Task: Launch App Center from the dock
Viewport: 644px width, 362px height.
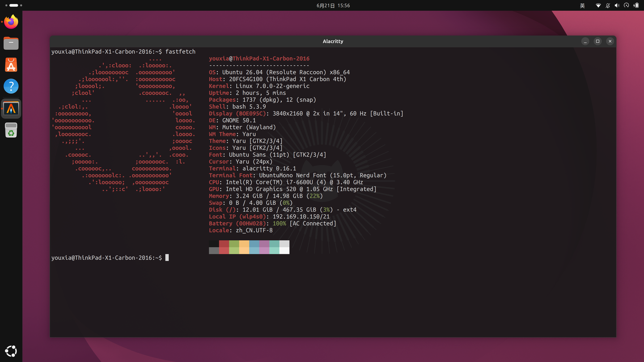Action: 11,65
